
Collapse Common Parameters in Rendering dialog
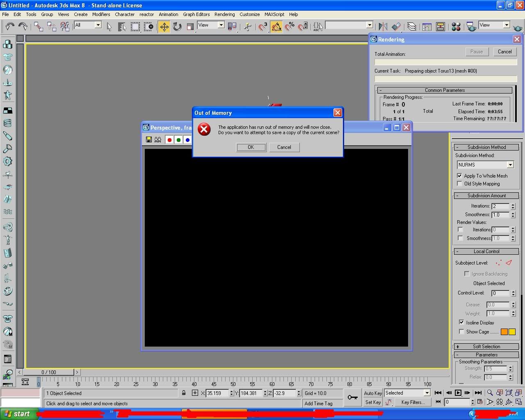(445, 90)
